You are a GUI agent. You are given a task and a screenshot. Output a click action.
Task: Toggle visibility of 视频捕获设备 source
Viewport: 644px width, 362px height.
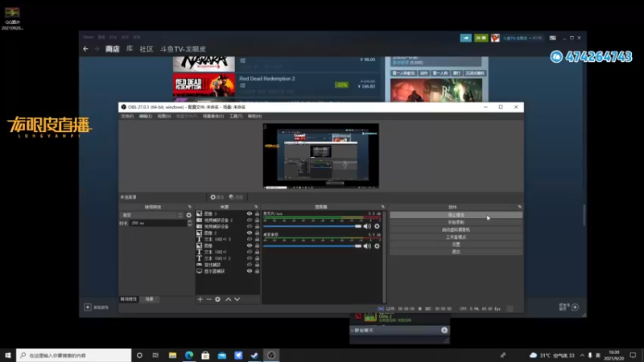pyautogui.click(x=250, y=226)
